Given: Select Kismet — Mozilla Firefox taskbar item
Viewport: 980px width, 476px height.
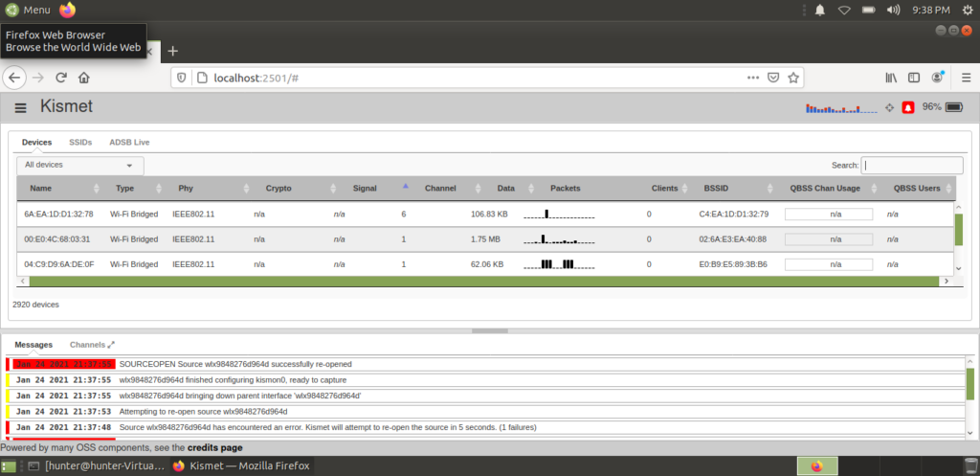Looking at the screenshot, I should point(240,466).
